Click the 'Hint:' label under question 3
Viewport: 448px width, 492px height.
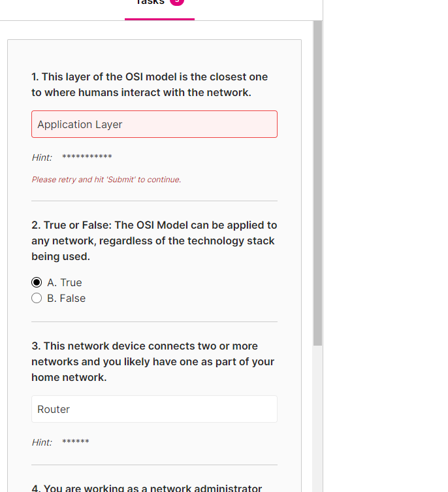point(42,442)
